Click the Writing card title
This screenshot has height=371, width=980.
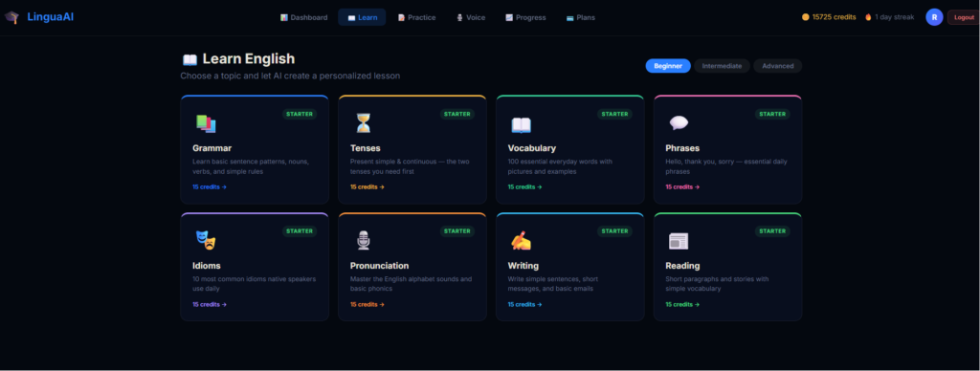523,266
